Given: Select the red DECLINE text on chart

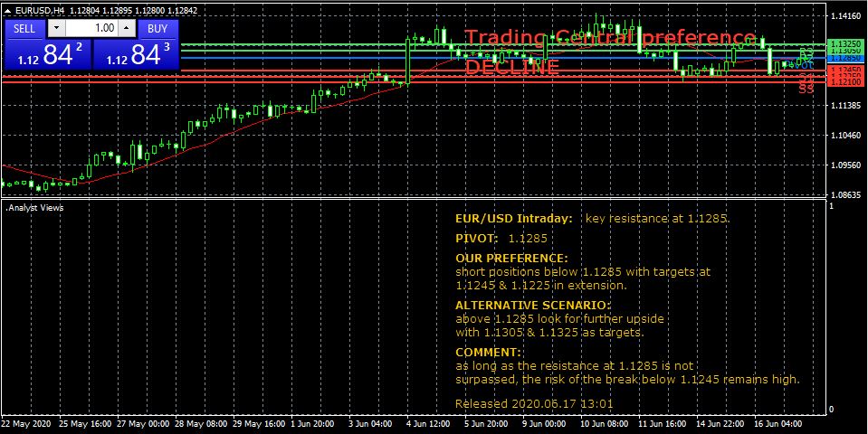Looking at the screenshot, I should [511, 67].
